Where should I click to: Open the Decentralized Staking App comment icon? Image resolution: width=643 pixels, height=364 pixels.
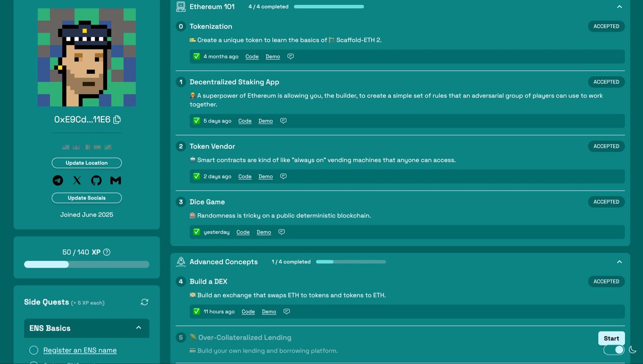tap(283, 121)
